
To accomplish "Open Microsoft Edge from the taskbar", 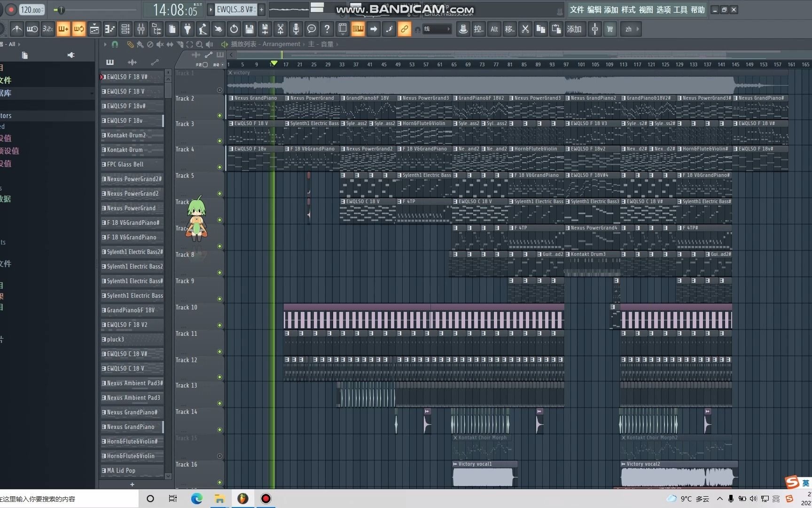I will click(196, 499).
